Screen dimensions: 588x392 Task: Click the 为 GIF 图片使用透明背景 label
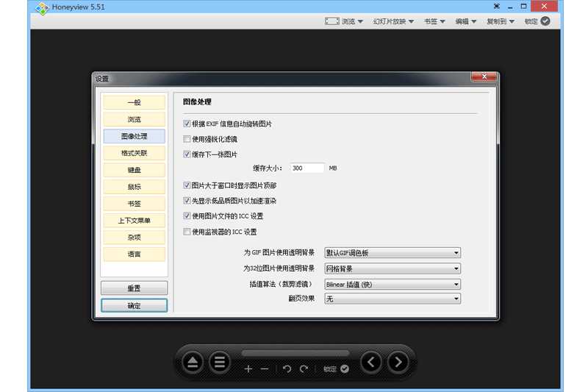click(x=279, y=253)
